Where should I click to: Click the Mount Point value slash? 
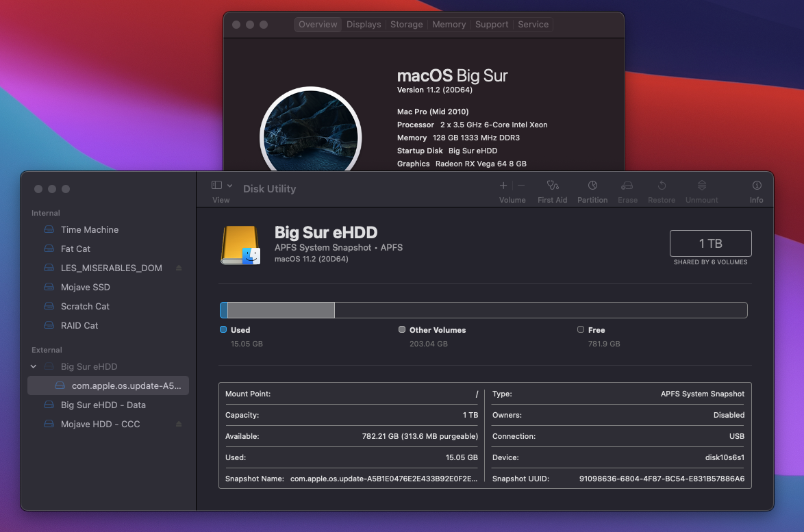pyautogui.click(x=477, y=394)
